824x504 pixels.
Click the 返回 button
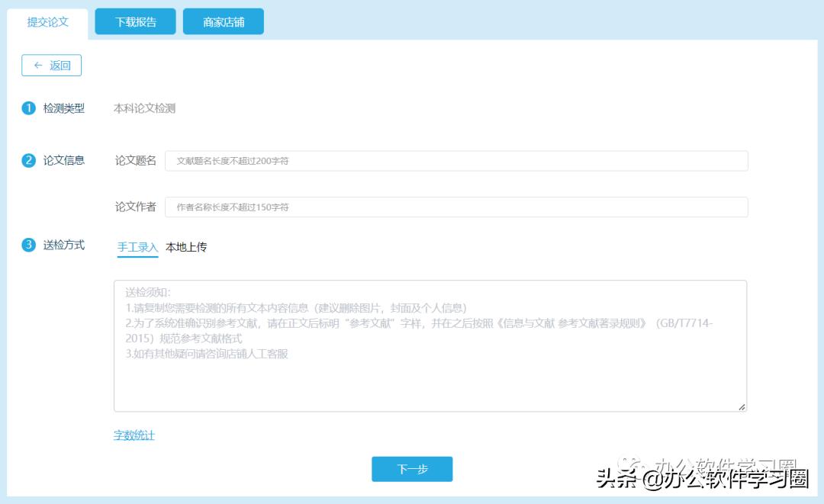(51, 66)
